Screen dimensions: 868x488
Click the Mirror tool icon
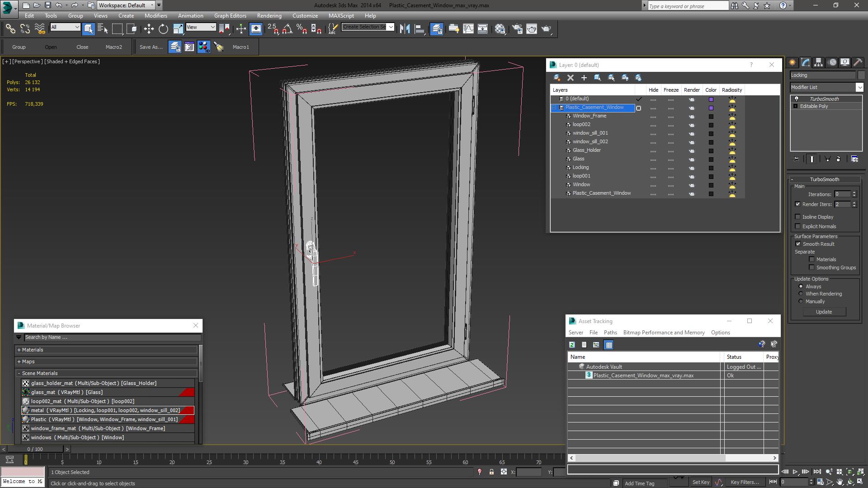pos(405,29)
